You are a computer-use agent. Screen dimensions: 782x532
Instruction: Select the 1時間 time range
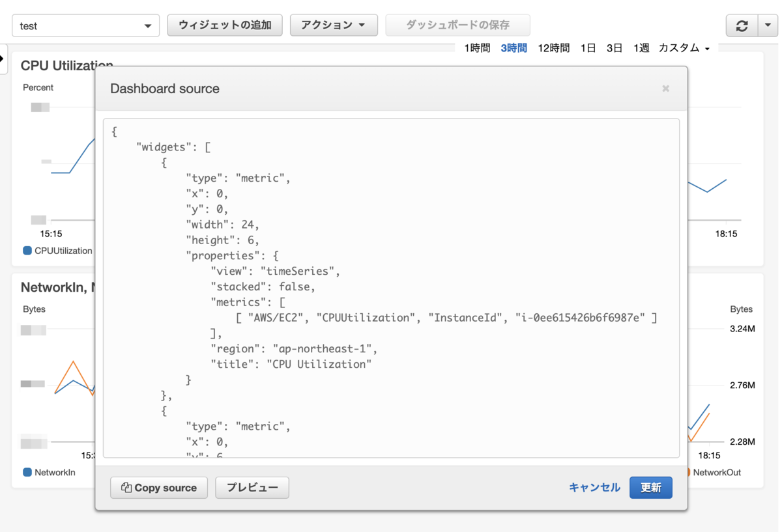point(477,48)
